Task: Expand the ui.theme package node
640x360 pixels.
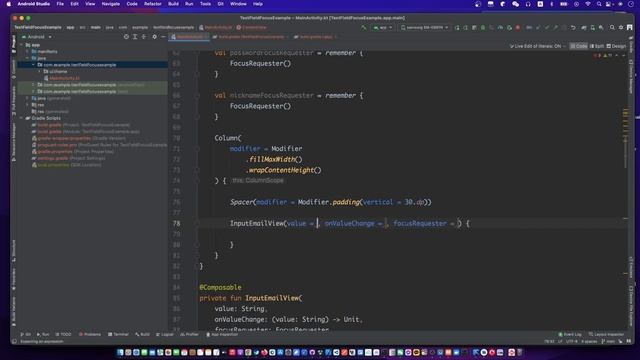Action: click(40, 71)
